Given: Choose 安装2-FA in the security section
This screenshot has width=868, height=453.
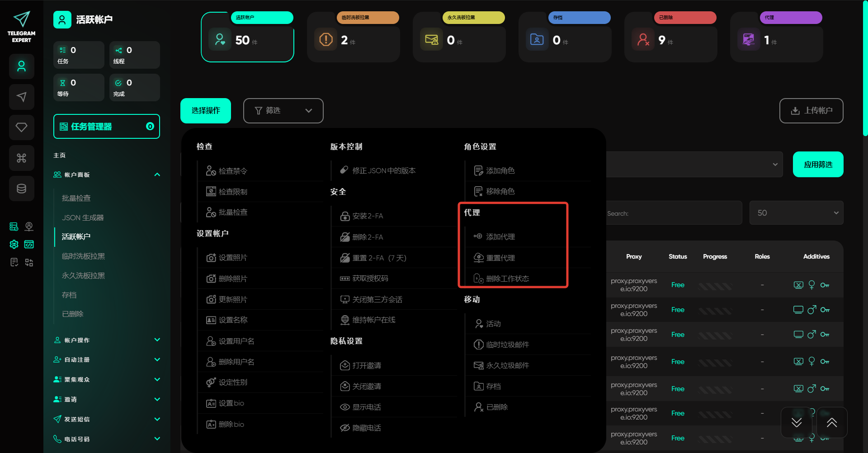Looking at the screenshot, I should click(368, 216).
